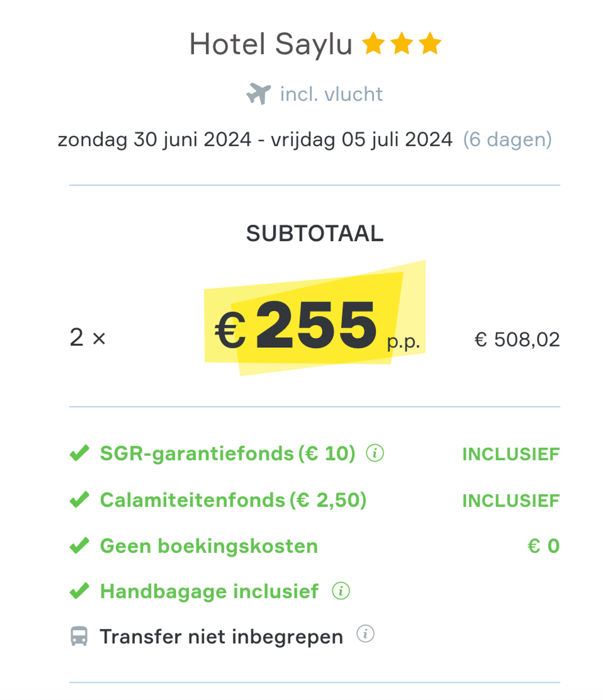Click the Hotel Saylu title
603x700 pixels.
271,45
